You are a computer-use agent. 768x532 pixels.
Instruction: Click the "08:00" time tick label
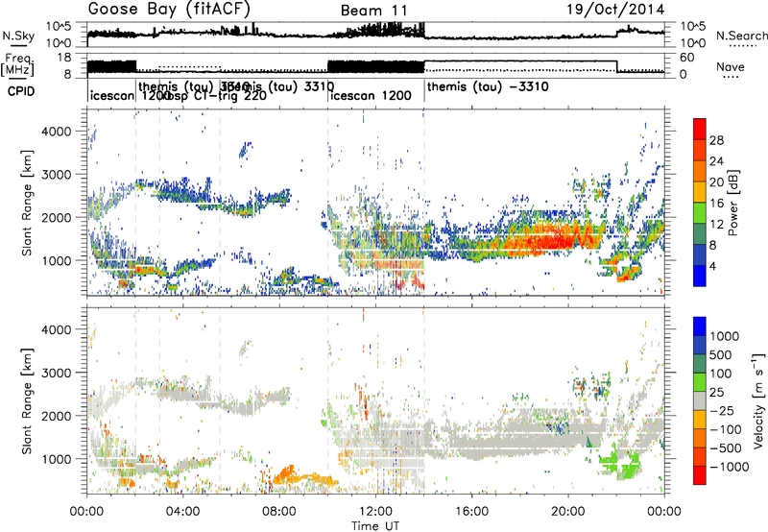[x=279, y=512]
